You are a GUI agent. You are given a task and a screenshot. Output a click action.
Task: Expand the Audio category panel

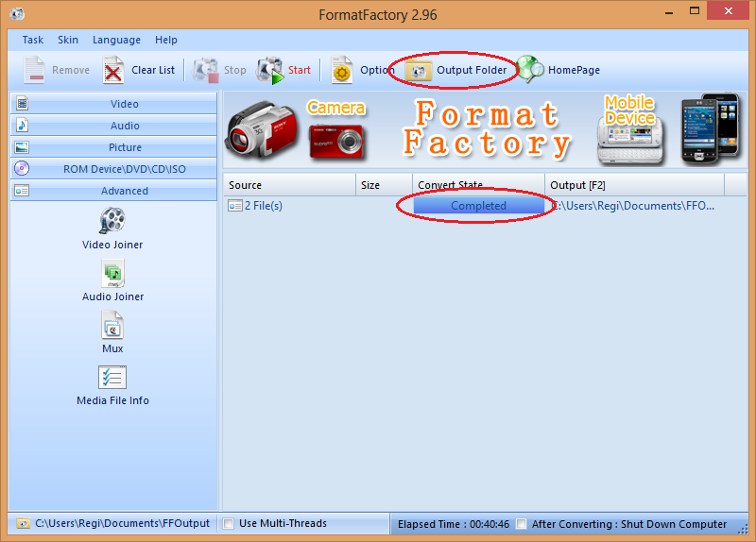[x=113, y=126]
